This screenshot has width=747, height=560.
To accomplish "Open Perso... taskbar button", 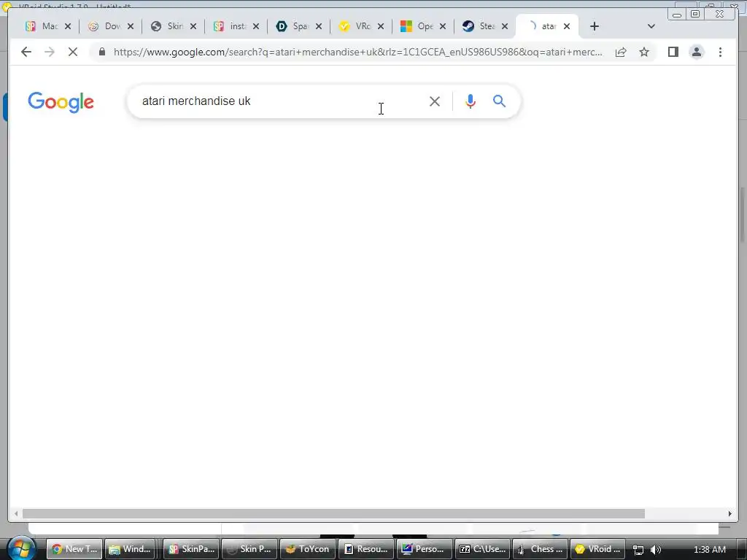I will click(424, 549).
